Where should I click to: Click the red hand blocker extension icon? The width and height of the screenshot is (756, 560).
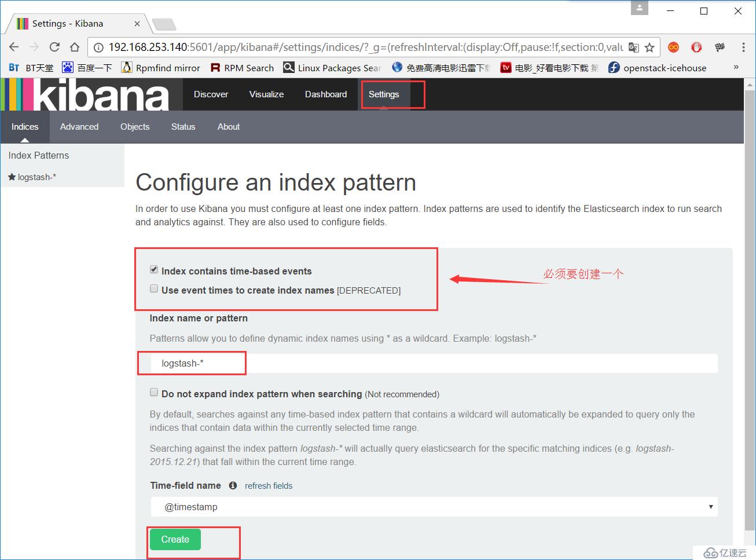click(x=696, y=47)
